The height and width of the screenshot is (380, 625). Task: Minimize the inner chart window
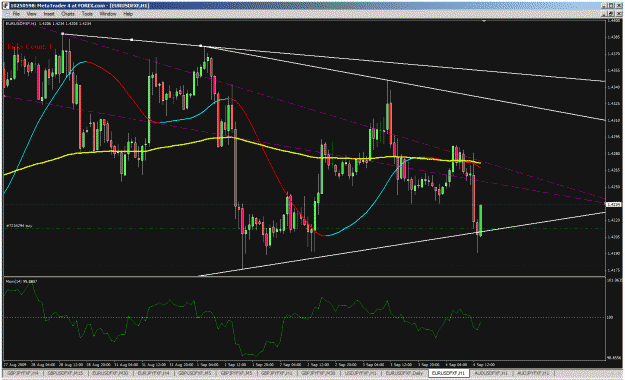pos(604,14)
